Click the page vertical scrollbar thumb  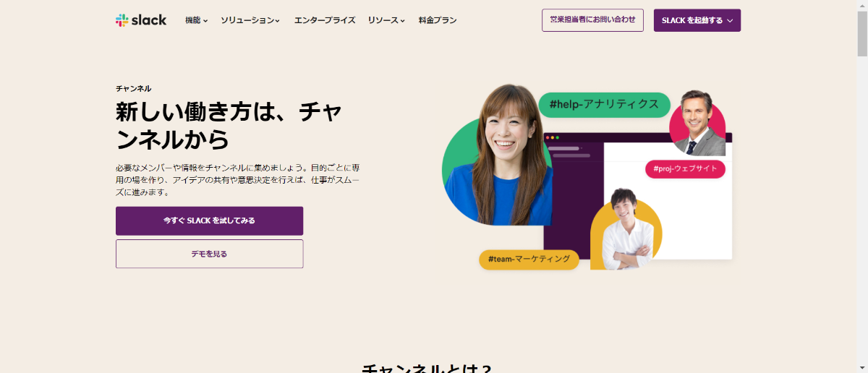[862, 33]
